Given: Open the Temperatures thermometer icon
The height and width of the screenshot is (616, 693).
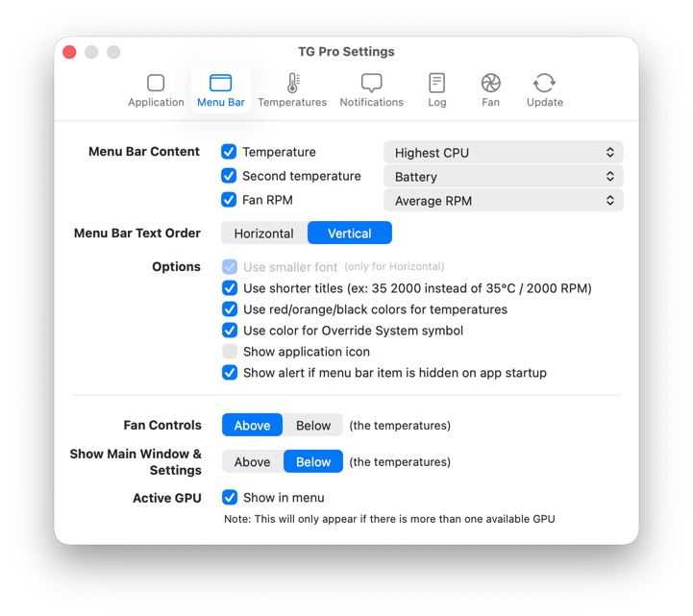Looking at the screenshot, I should (292, 83).
